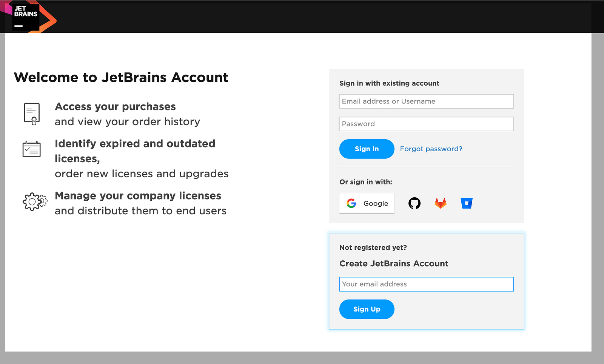This screenshot has width=604, height=364.
Task: Click the company licenses gears icon
Action: click(x=35, y=201)
